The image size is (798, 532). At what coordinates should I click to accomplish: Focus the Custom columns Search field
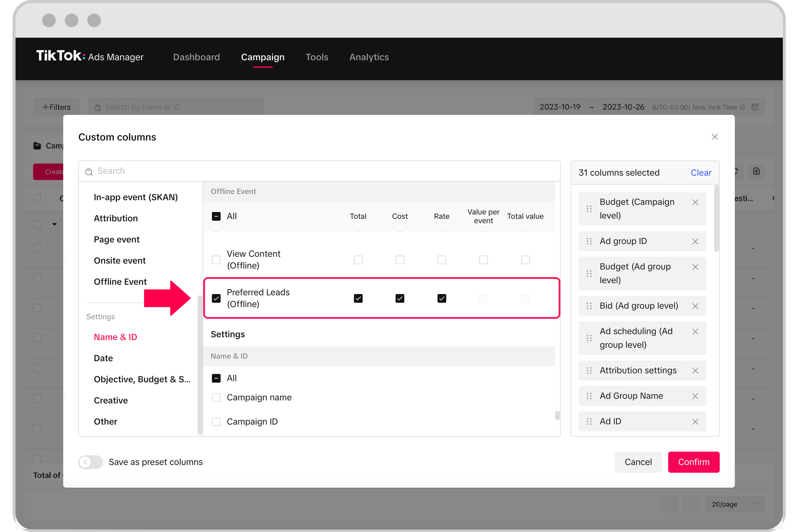pos(319,171)
